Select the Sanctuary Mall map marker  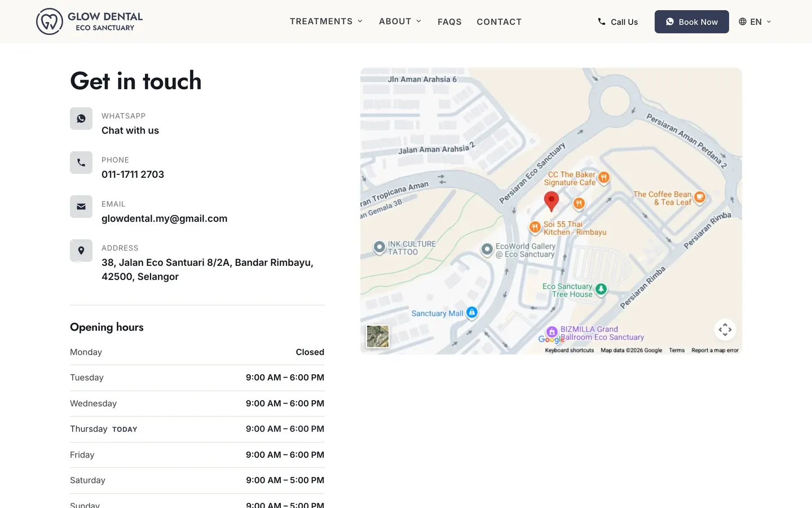472,312
